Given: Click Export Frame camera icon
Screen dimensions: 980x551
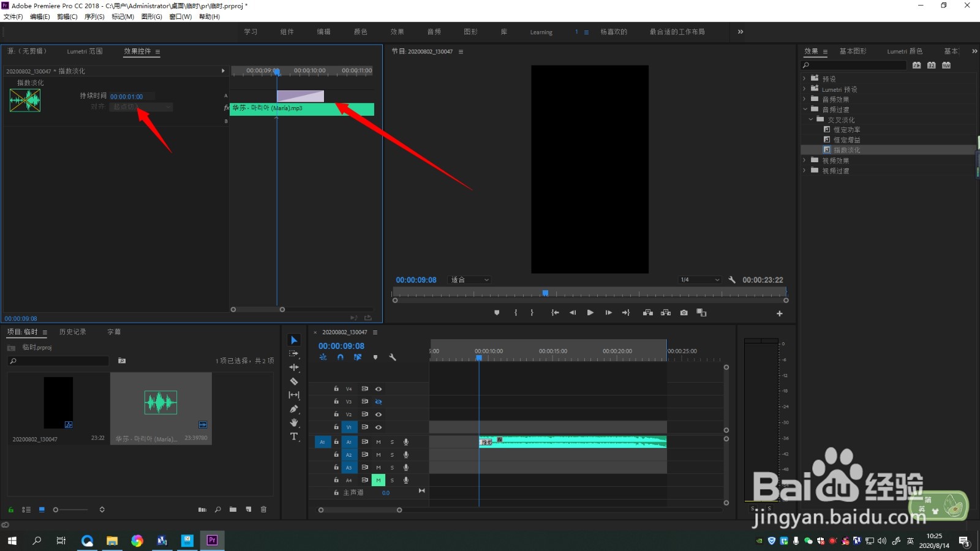Looking at the screenshot, I should 684,313.
